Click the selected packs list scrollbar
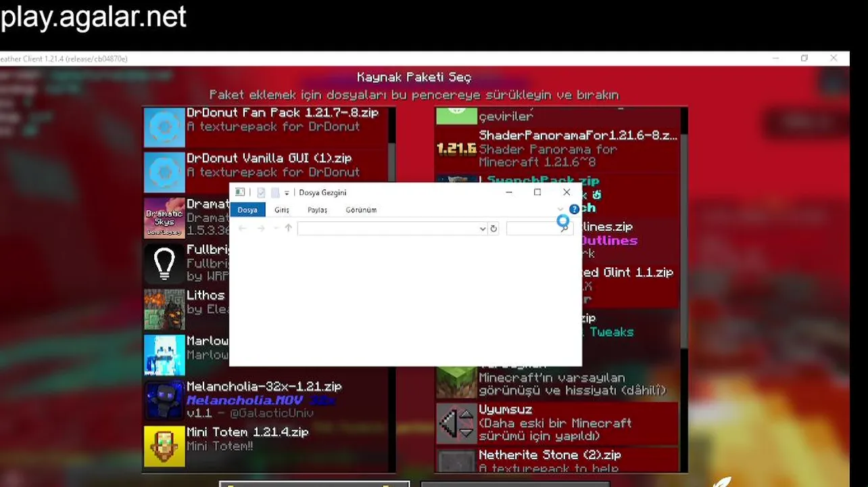This screenshot has height=487, width=868. 684,240
